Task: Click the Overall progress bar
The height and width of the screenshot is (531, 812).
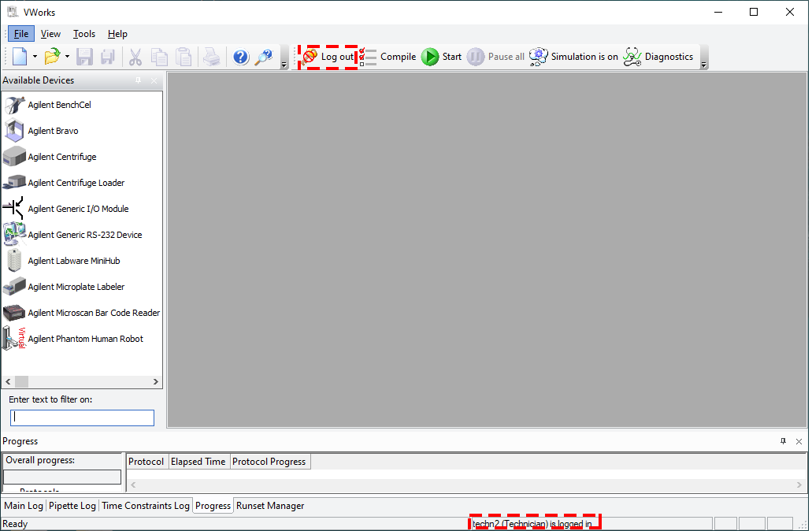Action: 62,477
